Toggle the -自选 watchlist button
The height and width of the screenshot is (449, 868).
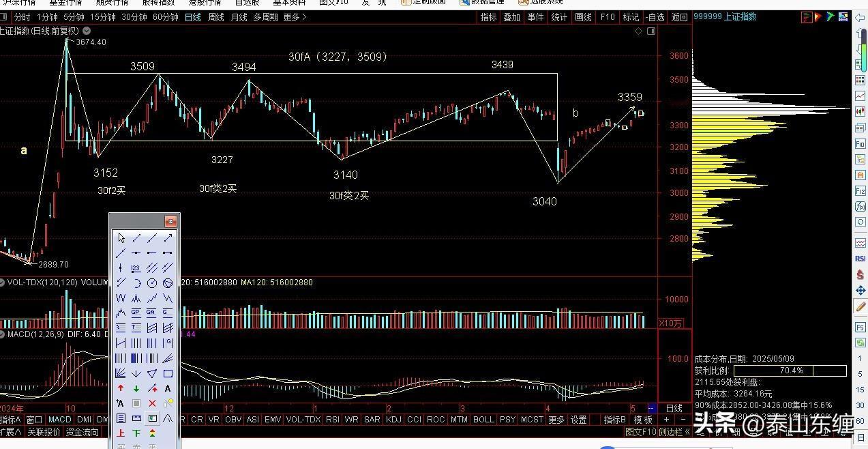(x=655, y=17)
